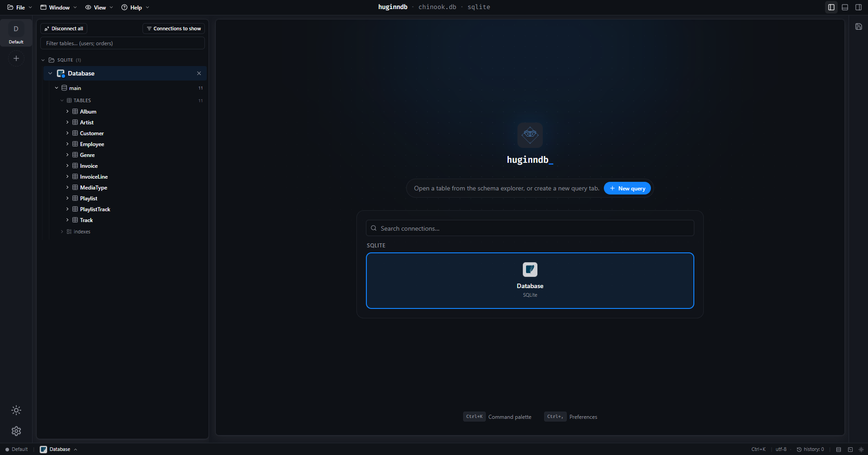Viewport: 868px width, 455px height.
Task: Click the sun theme icon in left rail
Action: (16, 410)
